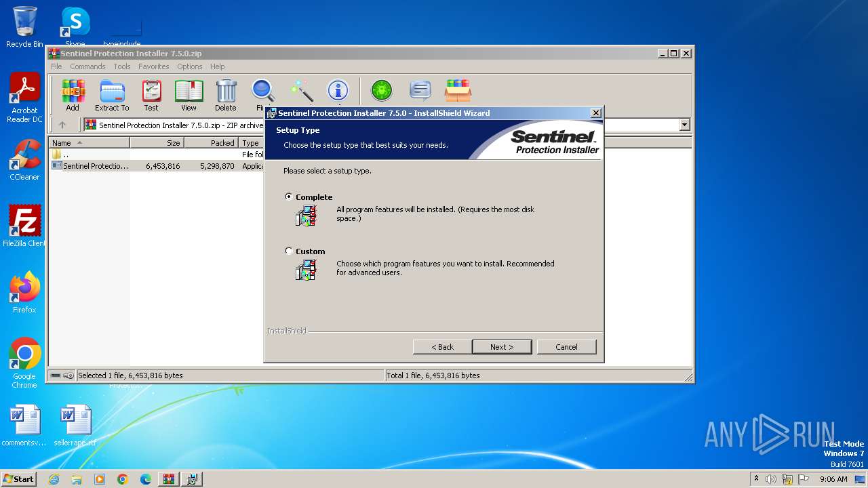
Task: Open the WinRAR address bar dropdown arrow
Action: tap(684, 125)
